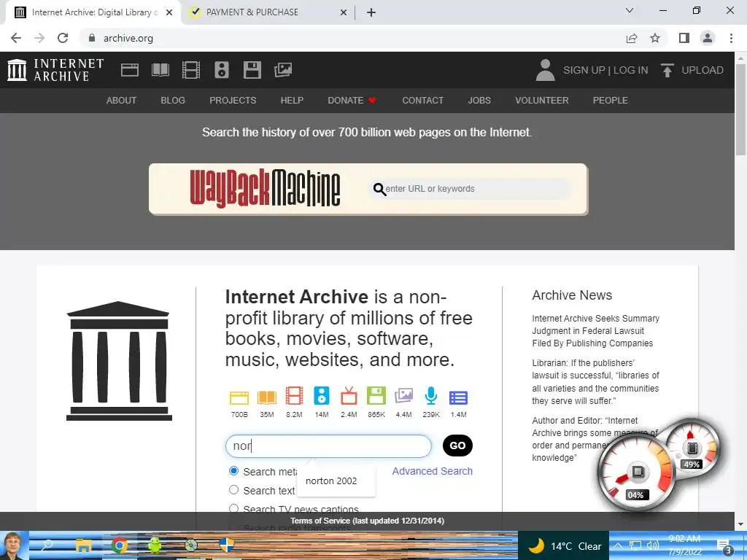Open the 35M texts collection icon
The height and width of the screenshot is (560, 747).
(267, 396)
